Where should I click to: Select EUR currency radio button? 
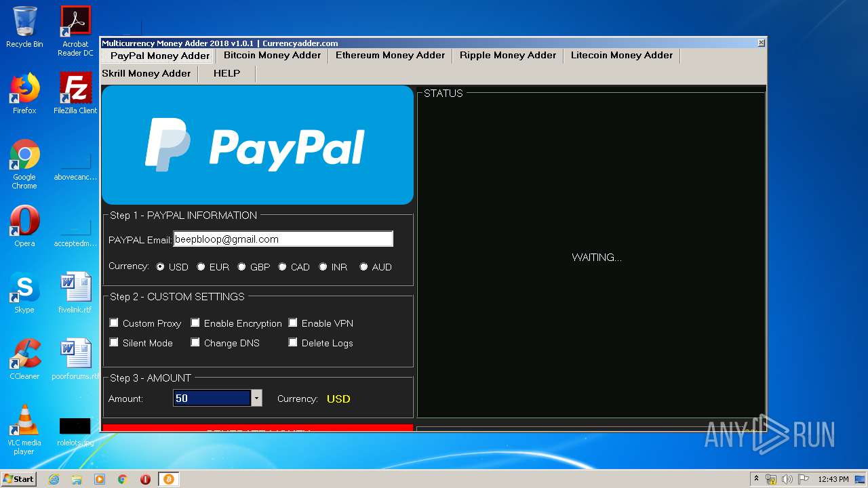pos(201,267)
